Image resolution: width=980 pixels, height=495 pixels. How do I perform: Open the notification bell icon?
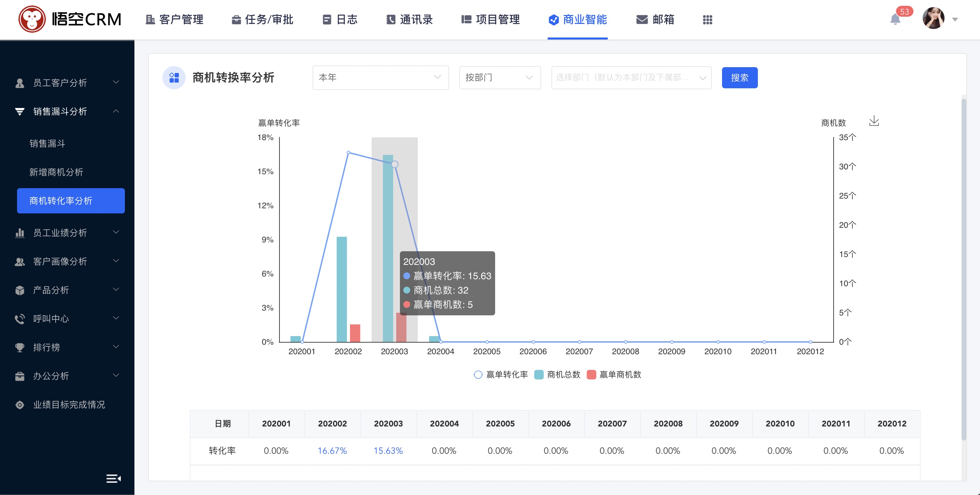coord(895,19)
